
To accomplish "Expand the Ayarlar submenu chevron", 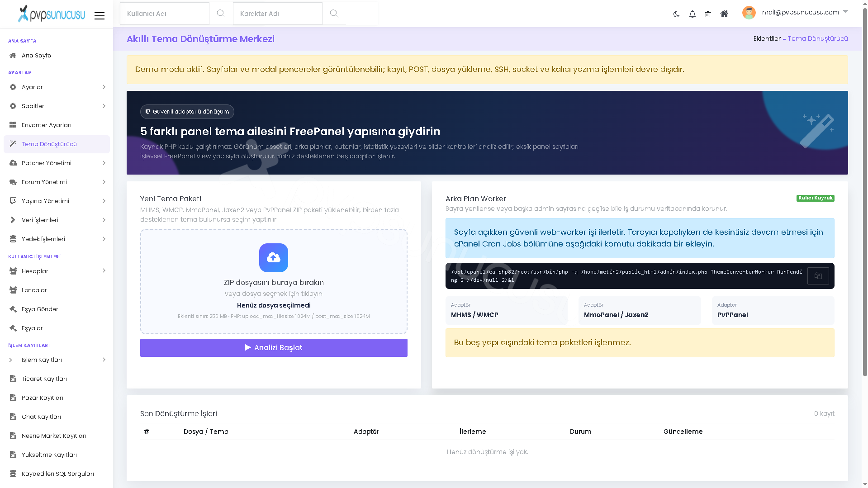I will (x=104, y=87).
